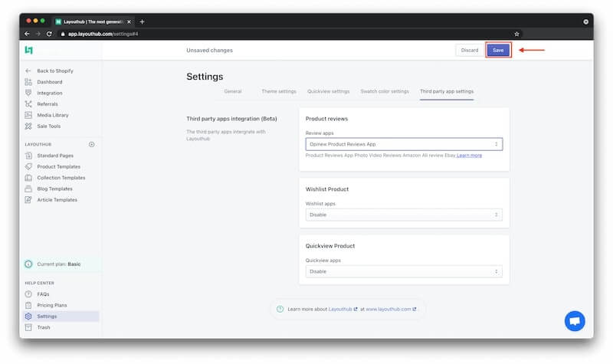
Task: Open Media Library from the sidebar
Action: coord(53,115)
